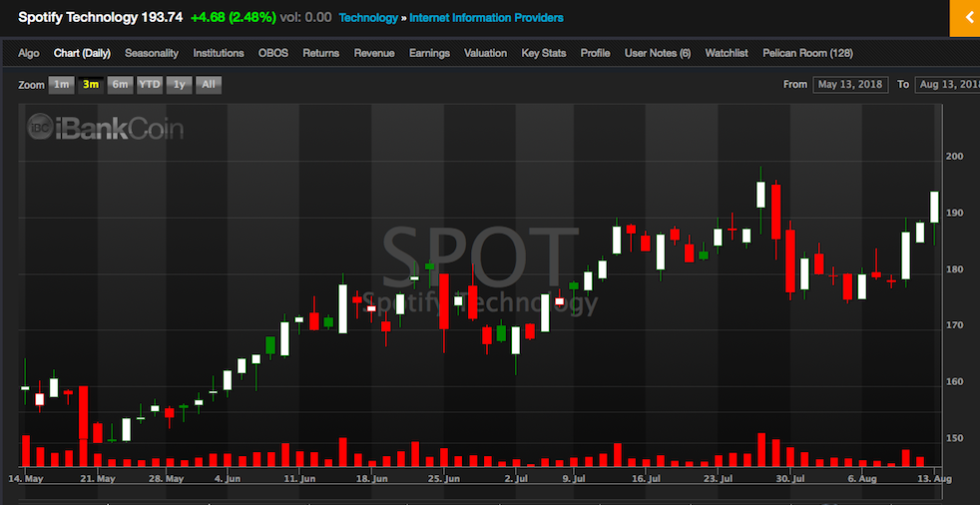Show the Earnings tab
The height and width of the screenshot is (505, 980).
click(429, 53)
